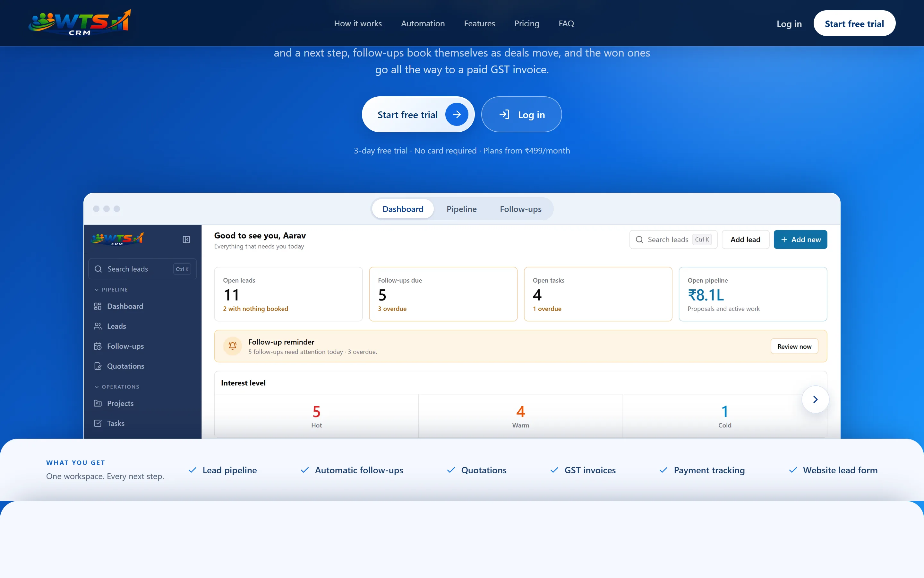This screenshot has width=924, height=578.
Task: Click the checkmark beside GST invoices
Action: 554,470
